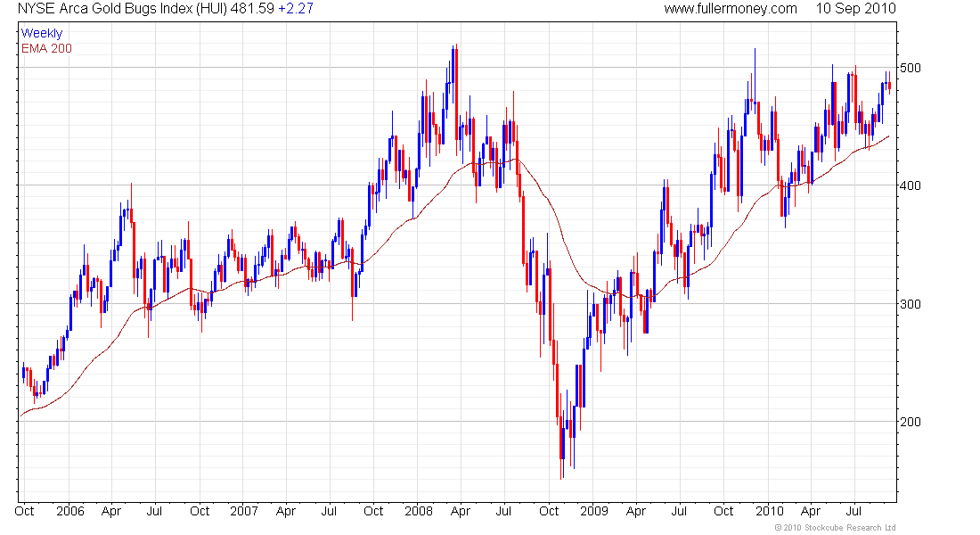The width and height of the screenshot is (980, 535).
Task: Click the 'Oct' label before 2008
Action: (373, 511)
